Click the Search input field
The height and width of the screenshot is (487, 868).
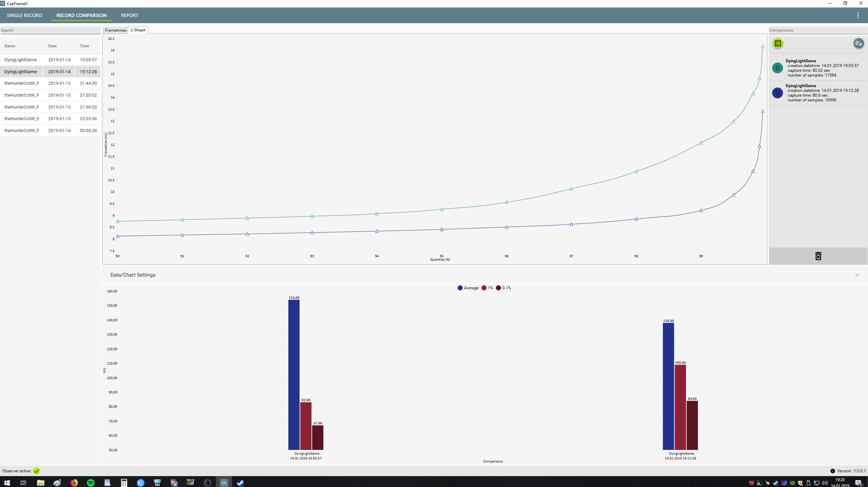[50, 30]
